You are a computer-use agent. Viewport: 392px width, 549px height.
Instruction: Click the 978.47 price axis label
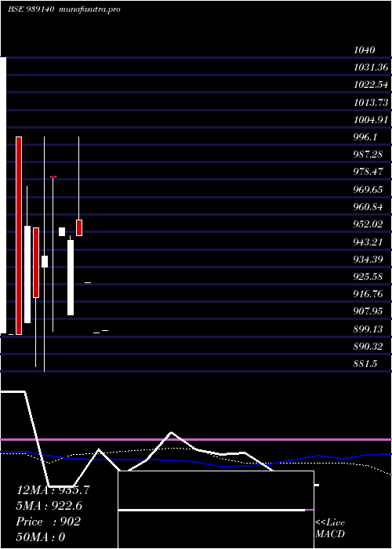coord(368,172)
